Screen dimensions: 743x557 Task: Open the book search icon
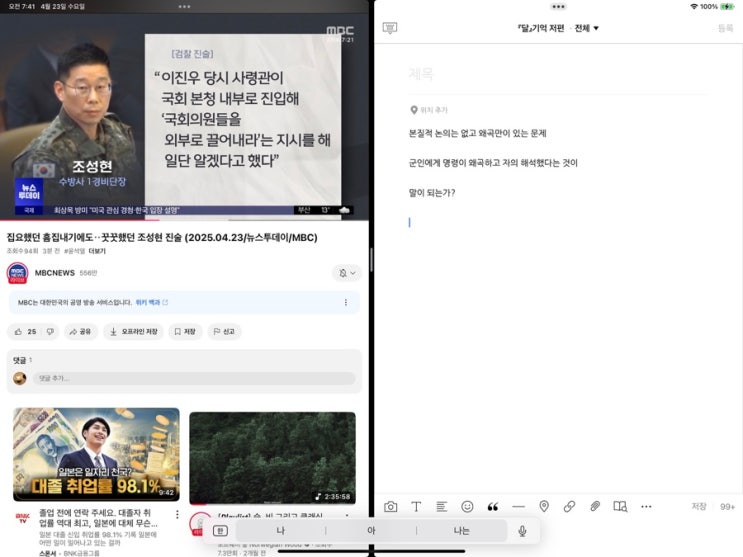pos(620,507)
